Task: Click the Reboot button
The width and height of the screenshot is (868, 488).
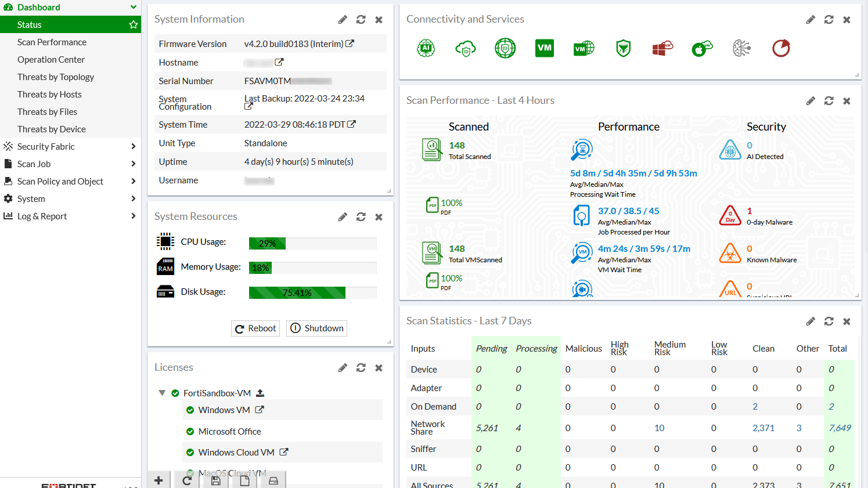Action: (x=255, y=328)
